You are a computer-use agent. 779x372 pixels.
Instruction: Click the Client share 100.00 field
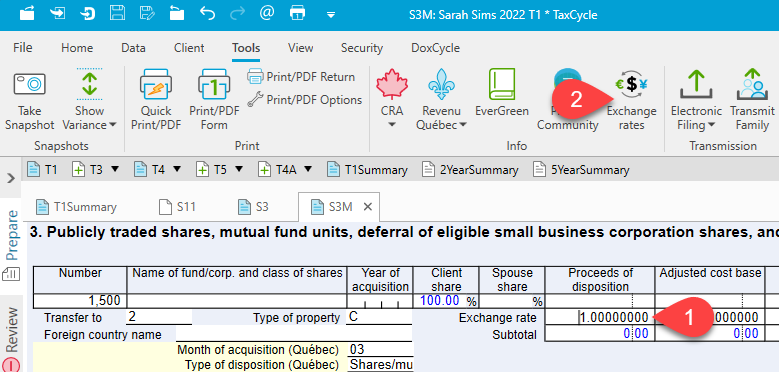[446, 300]
